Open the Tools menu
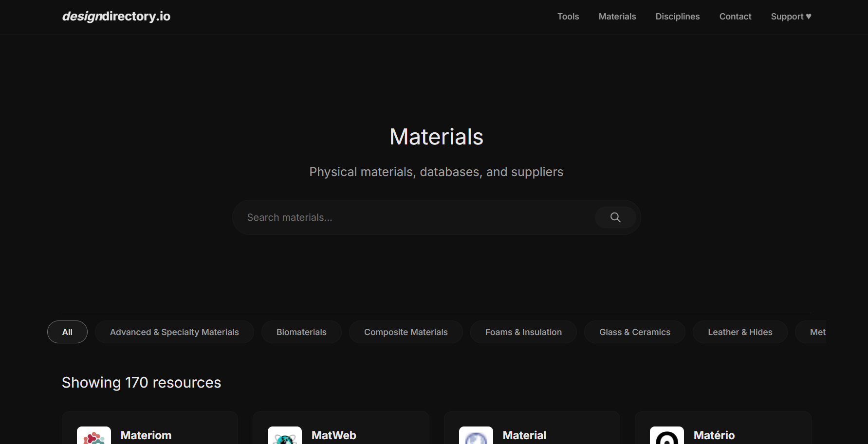 point(568,16)
